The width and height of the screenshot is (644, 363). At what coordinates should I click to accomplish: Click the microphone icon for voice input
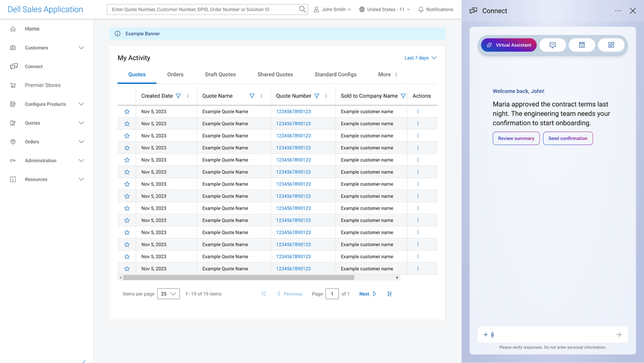(x=492, y=335)
